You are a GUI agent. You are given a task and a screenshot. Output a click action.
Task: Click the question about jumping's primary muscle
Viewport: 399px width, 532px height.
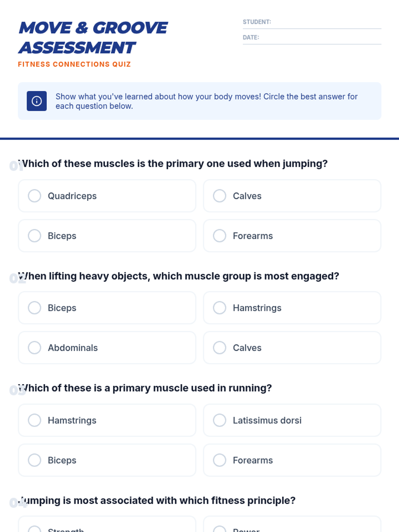point(173,164)
